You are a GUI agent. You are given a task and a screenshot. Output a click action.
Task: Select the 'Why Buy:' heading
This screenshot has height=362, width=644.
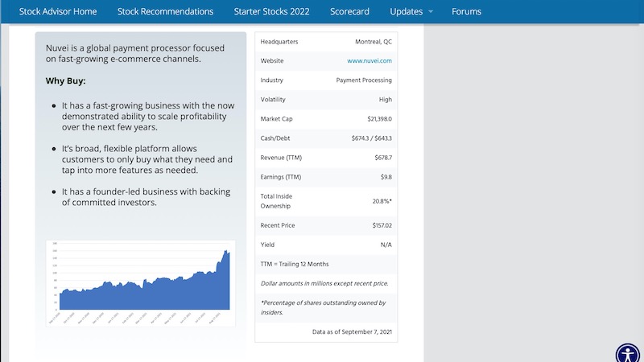(66, 81)
